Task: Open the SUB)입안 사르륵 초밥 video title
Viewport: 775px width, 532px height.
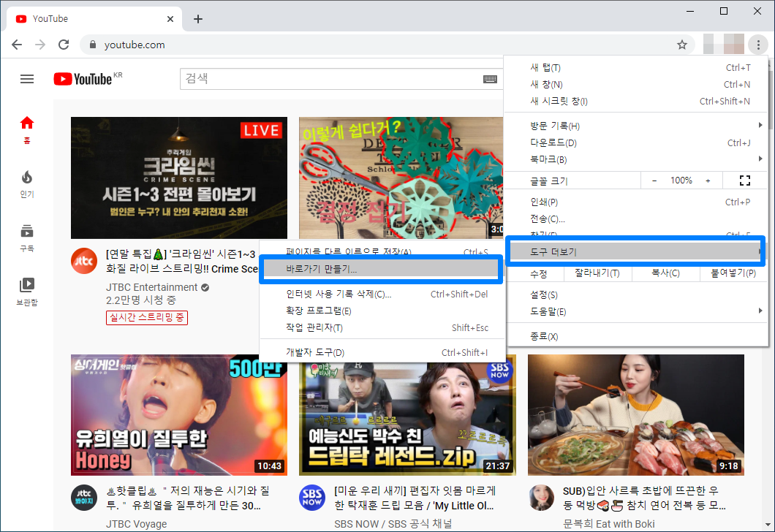Action: click(644, 498)
